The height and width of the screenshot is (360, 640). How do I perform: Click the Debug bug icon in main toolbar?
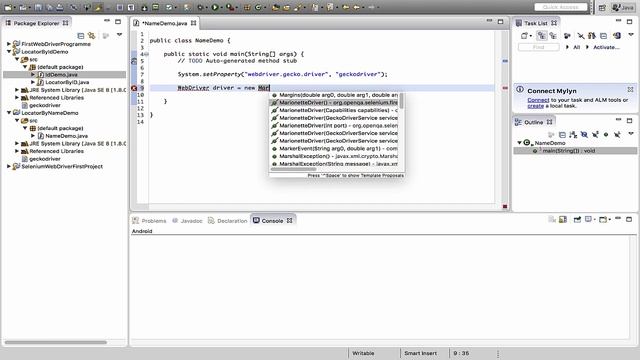(x=200, y=7)
